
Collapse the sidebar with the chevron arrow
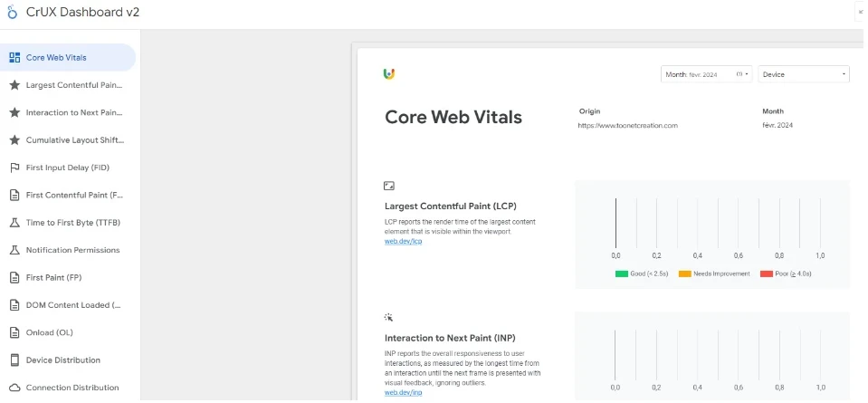click(859, 13)
